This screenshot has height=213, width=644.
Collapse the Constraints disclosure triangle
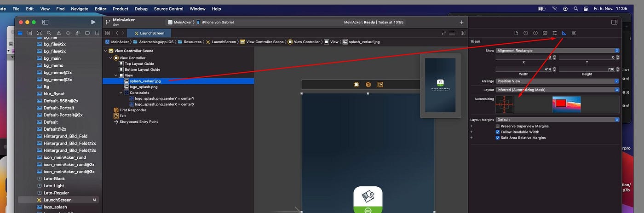click(121, 92)
